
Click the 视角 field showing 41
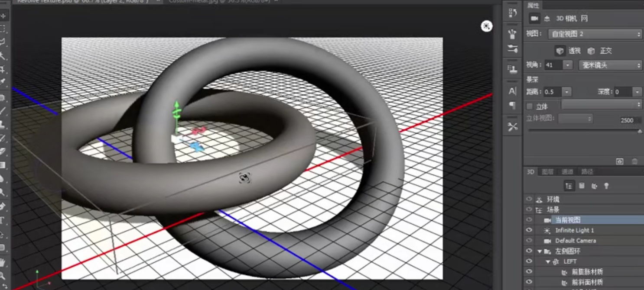tap(553, 65)
